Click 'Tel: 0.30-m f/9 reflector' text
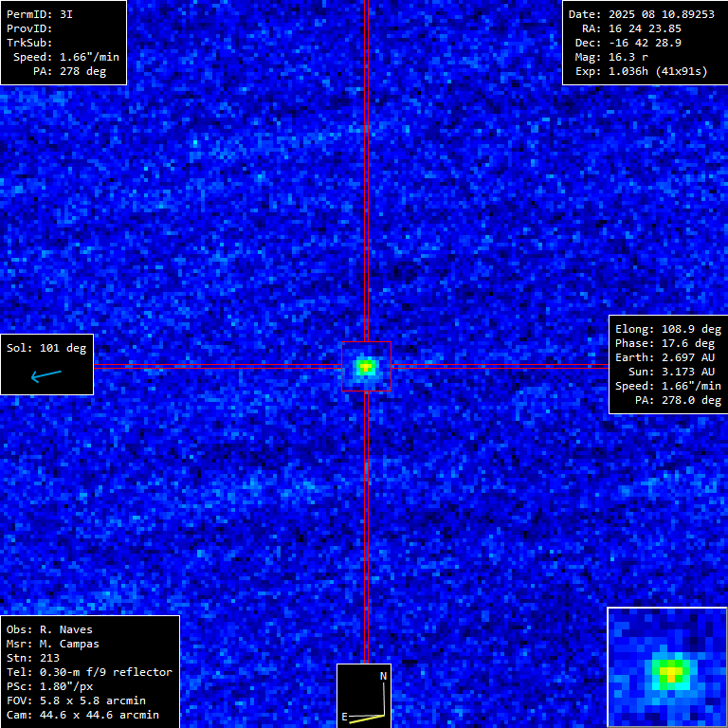This screenshot has height=728, width=728. pos(89,672)
